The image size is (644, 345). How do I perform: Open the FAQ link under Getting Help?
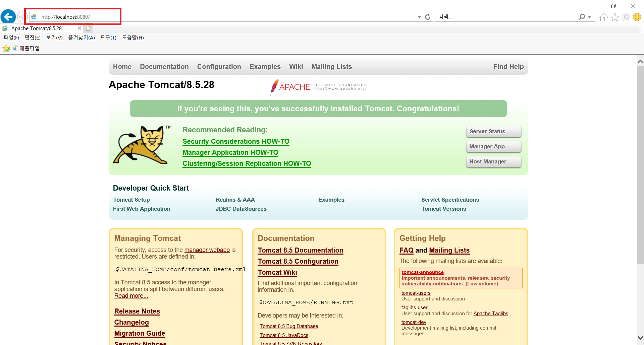tap(407, 250)
